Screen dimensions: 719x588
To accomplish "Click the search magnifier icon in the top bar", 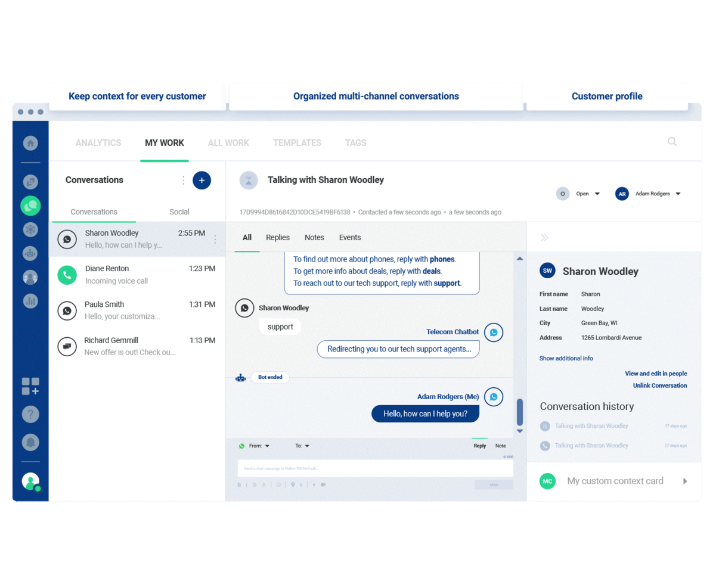I will click(672, 142).
